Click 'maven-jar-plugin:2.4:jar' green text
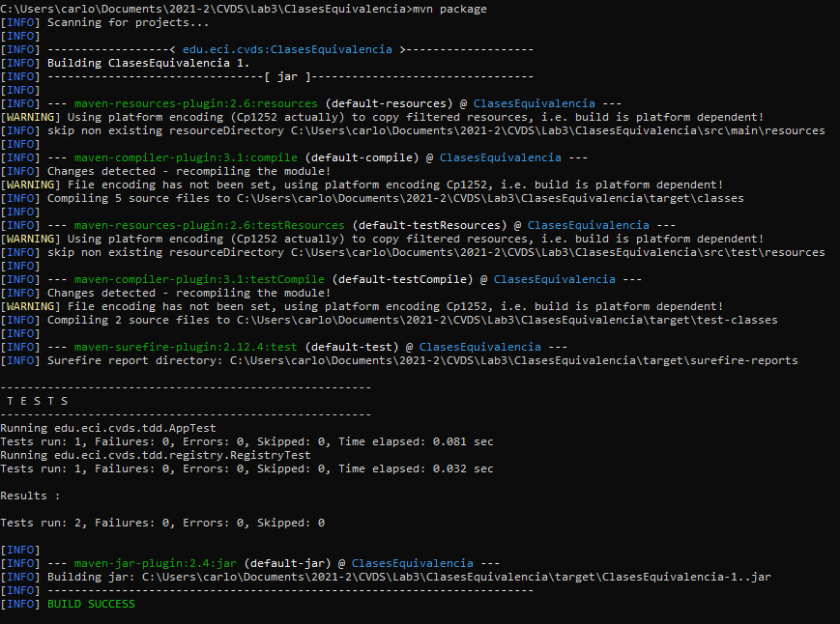This screenshot has height=624, width=840. pos(156,563)
